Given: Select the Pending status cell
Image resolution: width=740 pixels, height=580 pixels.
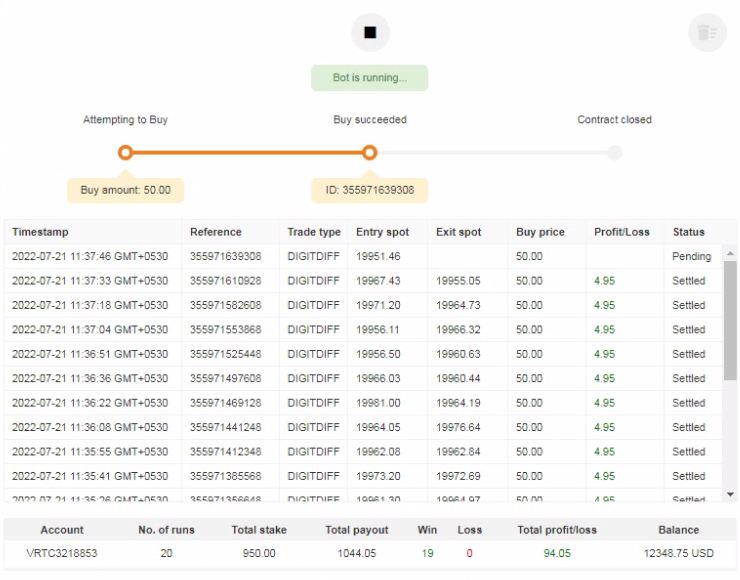Looking at the screenshot, I should pos(691,256).
